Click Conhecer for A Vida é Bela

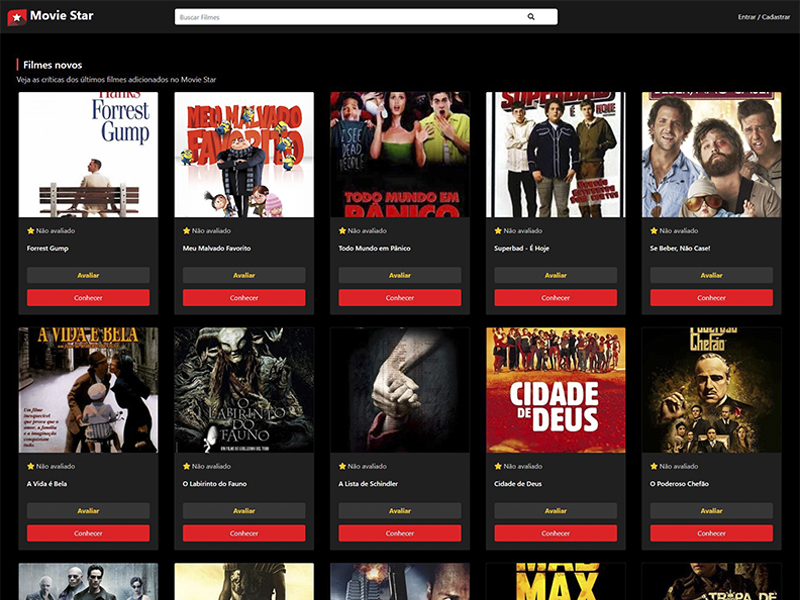(x=88, y=533)
